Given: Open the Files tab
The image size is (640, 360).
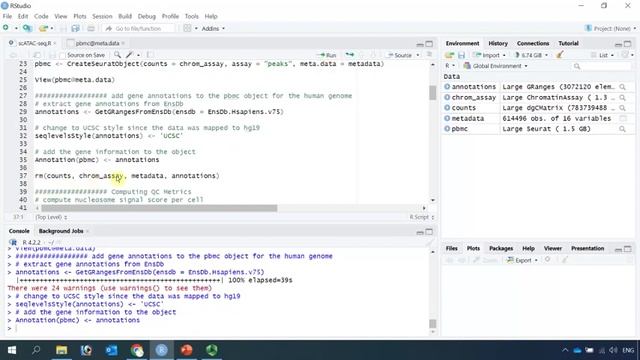Looking at the screenshot, I should click(x=451, y=248).
